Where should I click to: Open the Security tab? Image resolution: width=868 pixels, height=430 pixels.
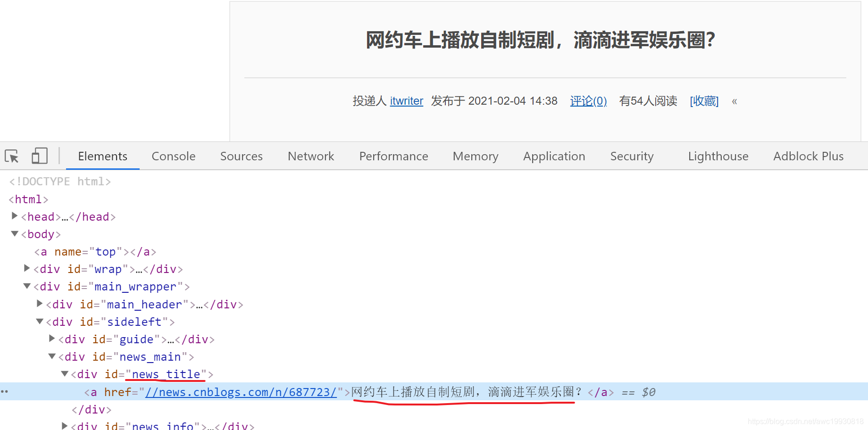[632, 156]
